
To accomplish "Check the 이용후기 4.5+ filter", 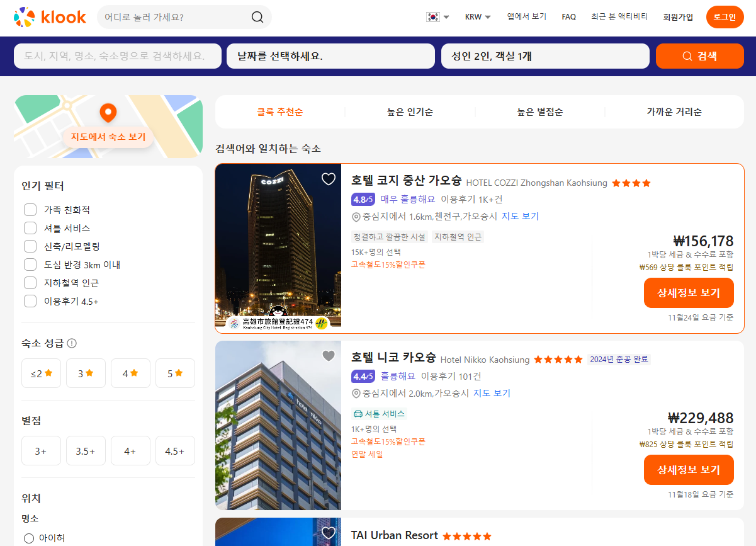I will click(x=30, y=301).
